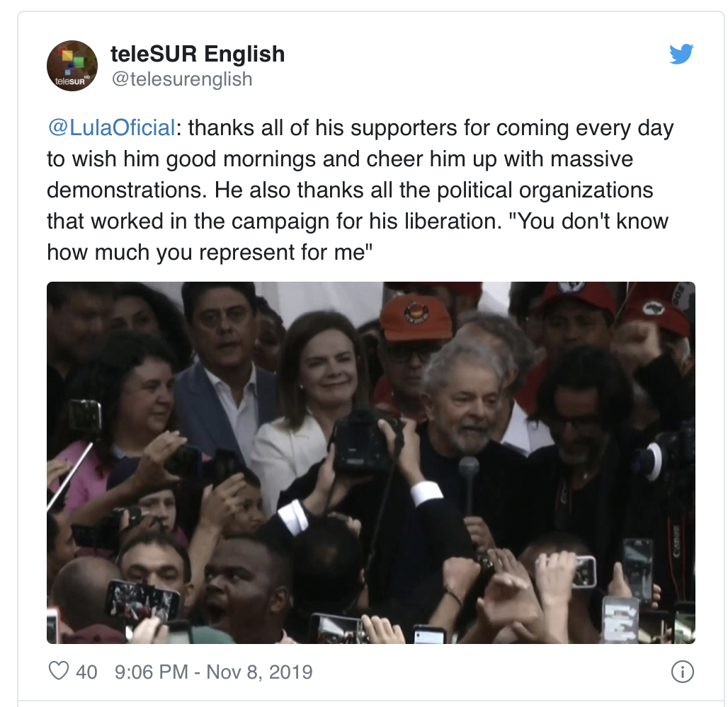Viewport: 728px width, 707px height.
Task: Open the 9:06 PM timestamp link
Action: 152,672
